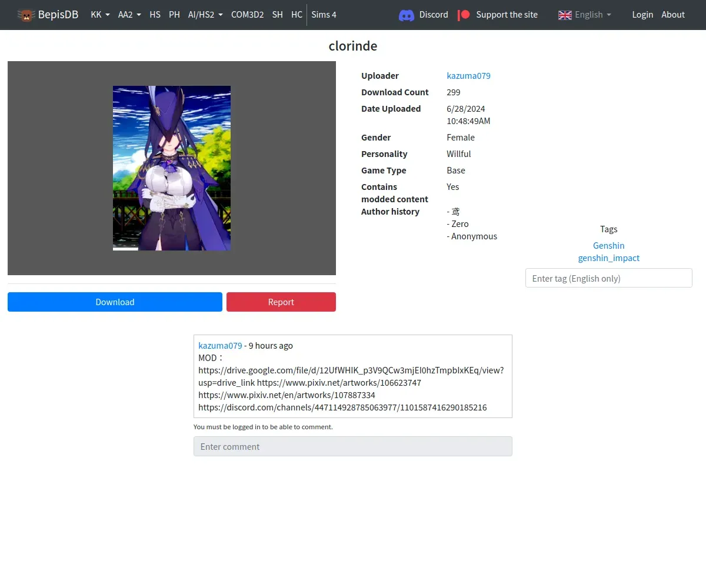Click the clorinde page title

point(353,46)
